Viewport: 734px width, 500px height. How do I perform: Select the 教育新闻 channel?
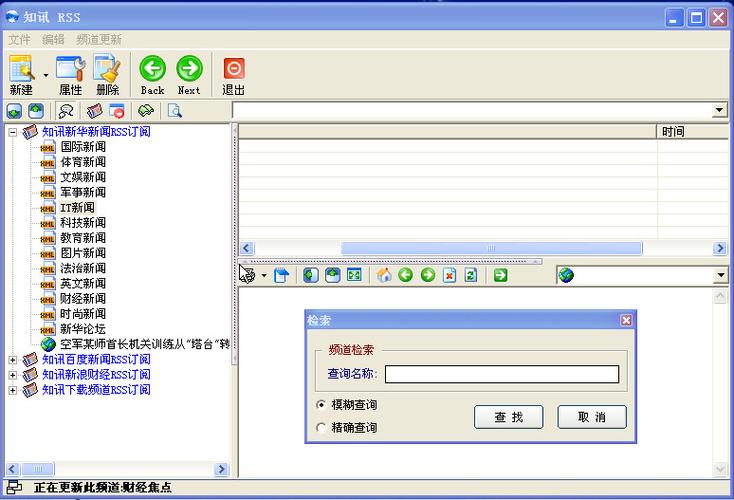[83, 238]
